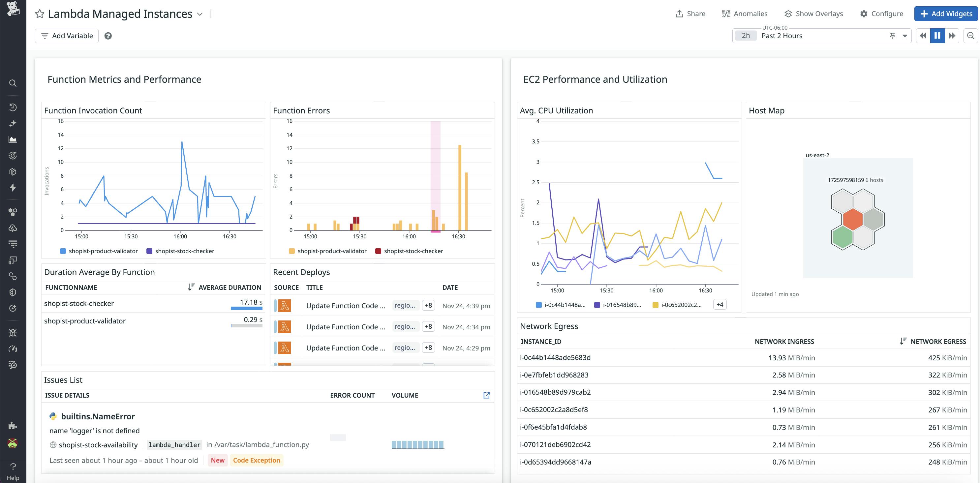This screenshot has width=980, height=483.
Task: Pause live dashboard updates
Action: (937, 35)
